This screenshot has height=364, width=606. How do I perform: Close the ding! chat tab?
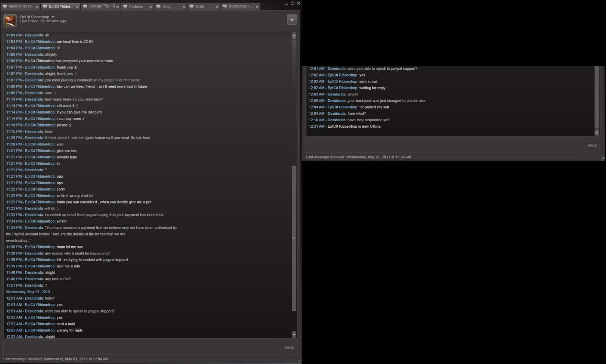(184, 7)
